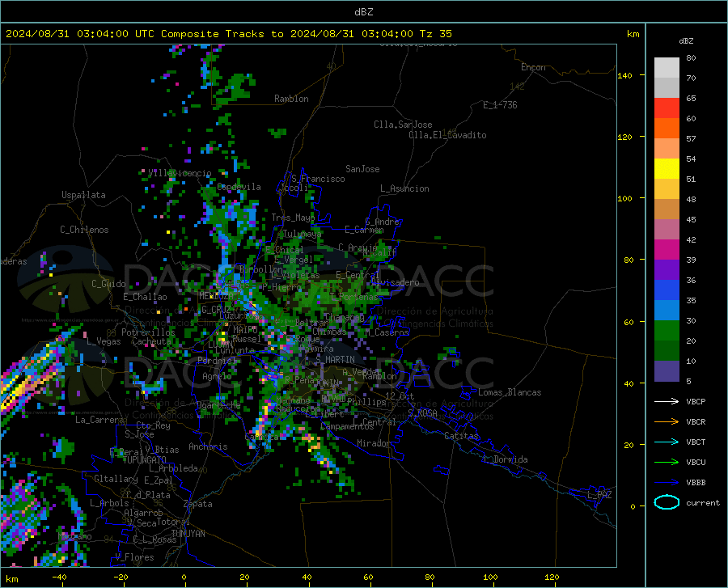Select the brown 48-45 dBZ swatch

coord(667,209)
